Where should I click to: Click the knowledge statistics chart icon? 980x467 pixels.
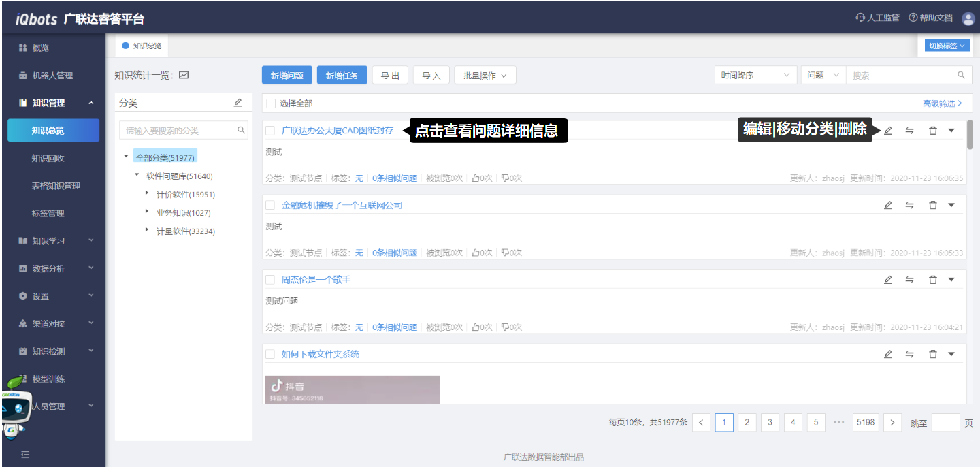pos(184,76)
